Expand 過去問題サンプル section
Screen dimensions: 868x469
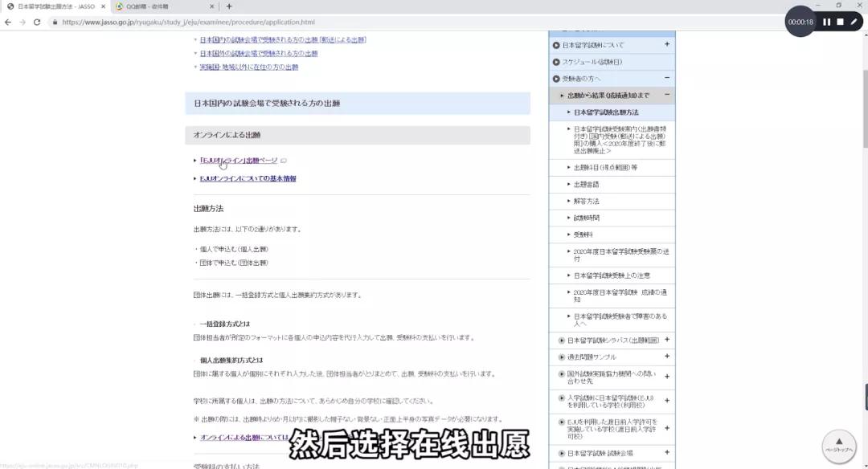coord(667,357)
